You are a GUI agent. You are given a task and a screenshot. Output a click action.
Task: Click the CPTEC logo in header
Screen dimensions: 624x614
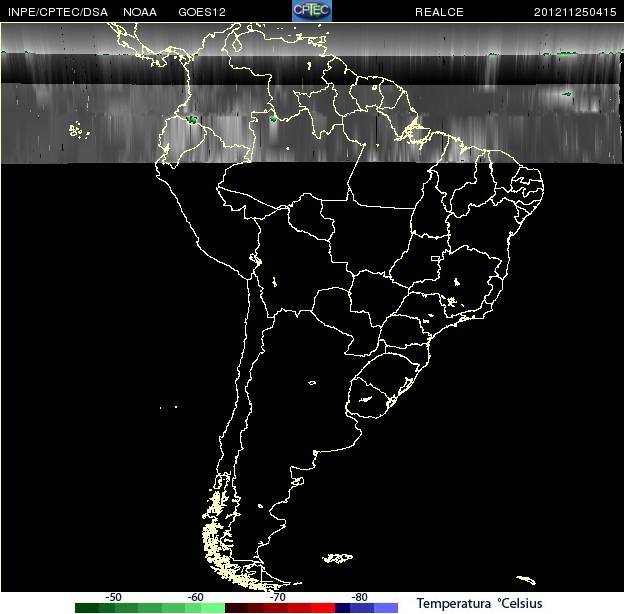tap(312, 11)
